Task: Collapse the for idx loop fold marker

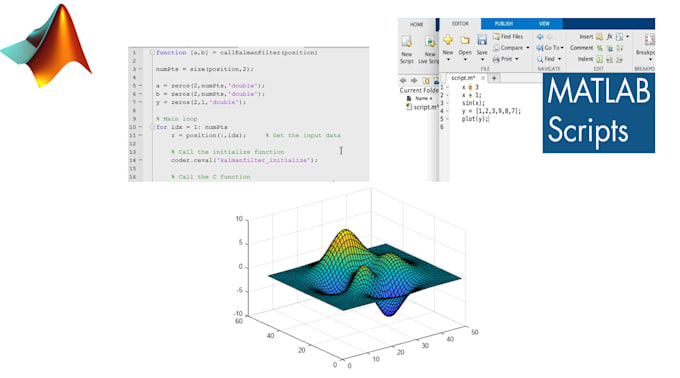Action: coord(152,127)
